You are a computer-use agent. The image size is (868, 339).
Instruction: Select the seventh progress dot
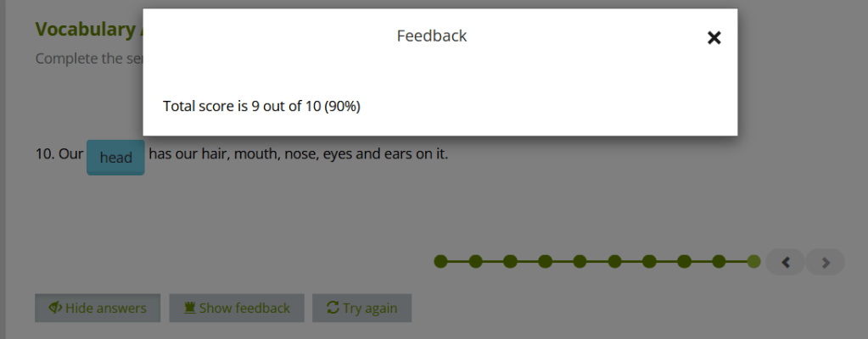click(x=649, y=261)
